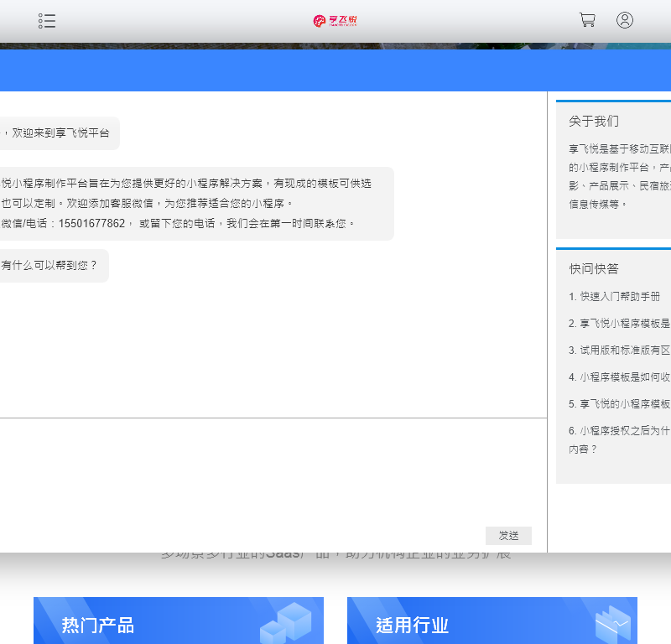
Task: Click the chat message with phone 15501677862
Action: [x=196, y=203]
